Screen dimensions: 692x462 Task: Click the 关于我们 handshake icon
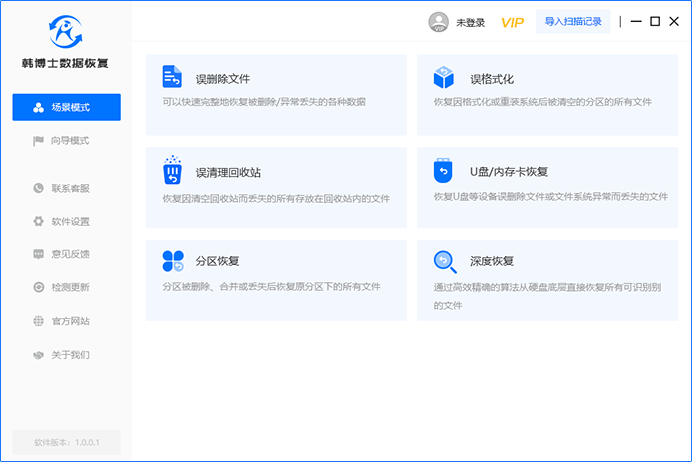pos(38,355)
